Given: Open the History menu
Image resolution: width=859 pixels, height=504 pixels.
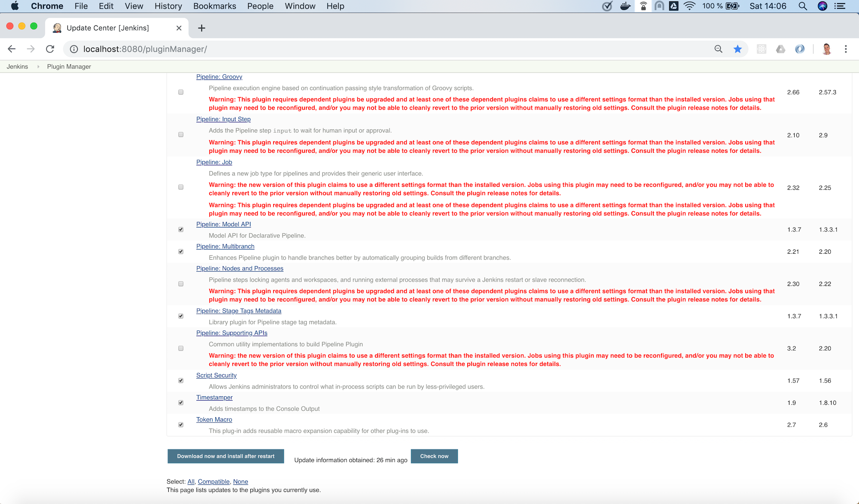Looking at the screenshot, I should pyautogui.click(x=168, y=6).
